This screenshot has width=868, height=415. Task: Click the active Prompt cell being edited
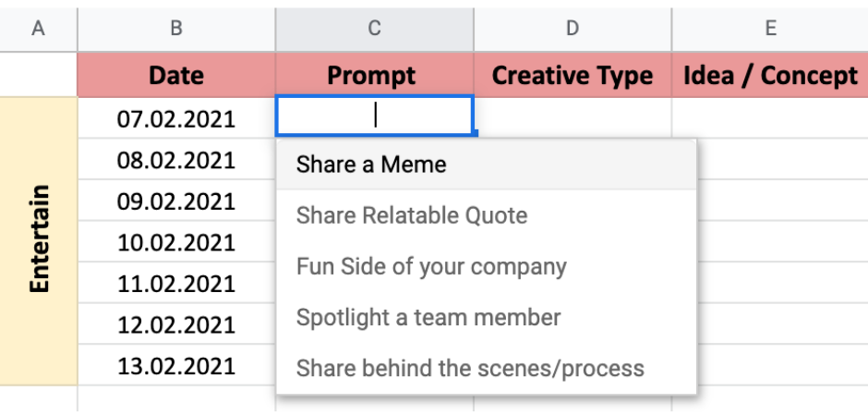click(x=375, y=116)
